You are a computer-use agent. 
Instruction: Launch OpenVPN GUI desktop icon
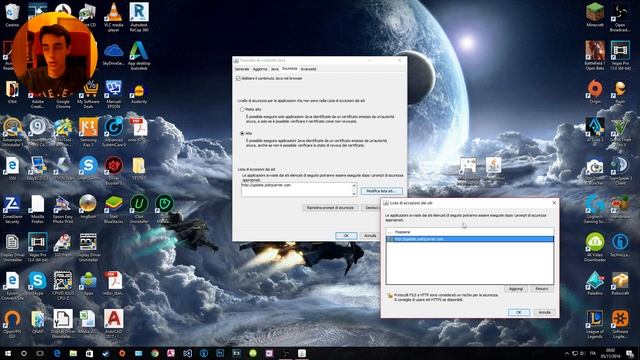(12, 324)
